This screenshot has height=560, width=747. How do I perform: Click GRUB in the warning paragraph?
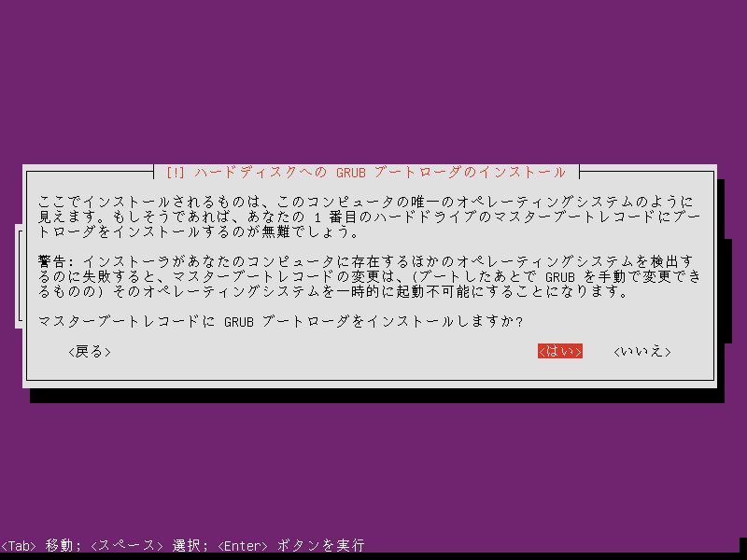pos(559,277)
